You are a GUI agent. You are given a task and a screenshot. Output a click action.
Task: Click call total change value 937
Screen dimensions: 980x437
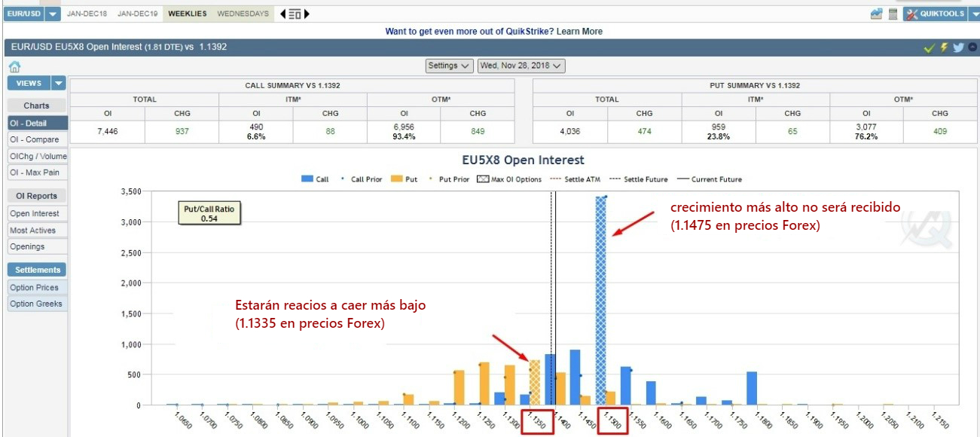tap(182, 132)
